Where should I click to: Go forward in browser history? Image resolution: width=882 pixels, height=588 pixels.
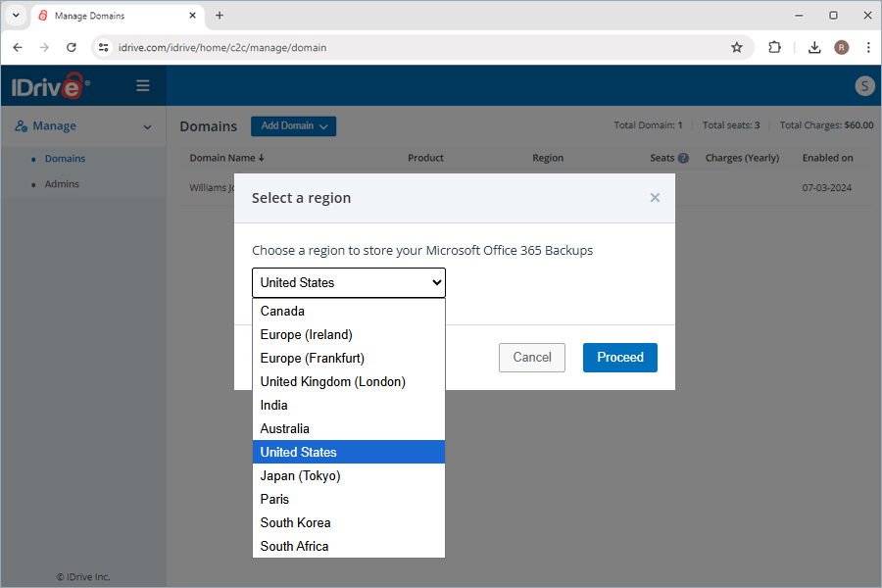(x=44, y=48)
